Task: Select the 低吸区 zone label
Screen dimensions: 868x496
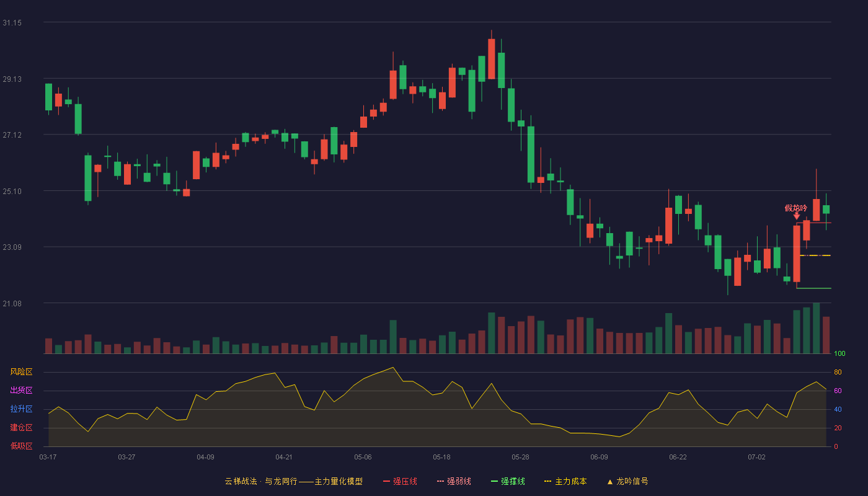Action: tap(21, 446)
